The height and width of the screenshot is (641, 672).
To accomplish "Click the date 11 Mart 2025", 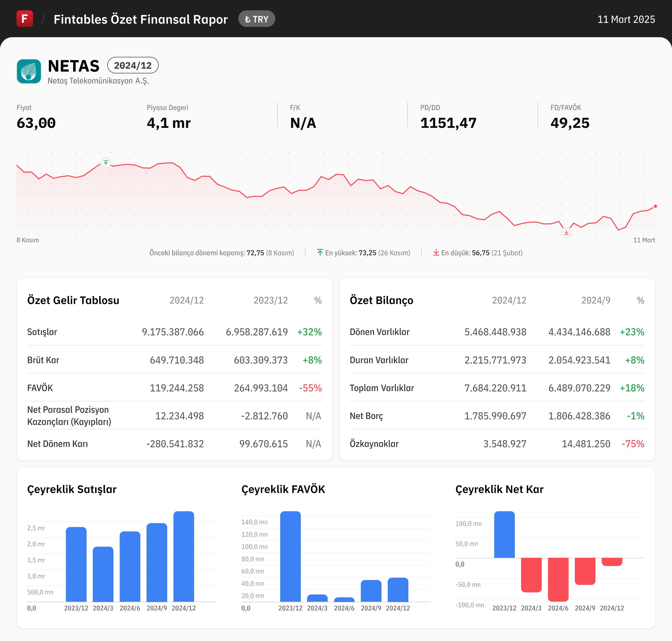I will [x=626, y=19].
